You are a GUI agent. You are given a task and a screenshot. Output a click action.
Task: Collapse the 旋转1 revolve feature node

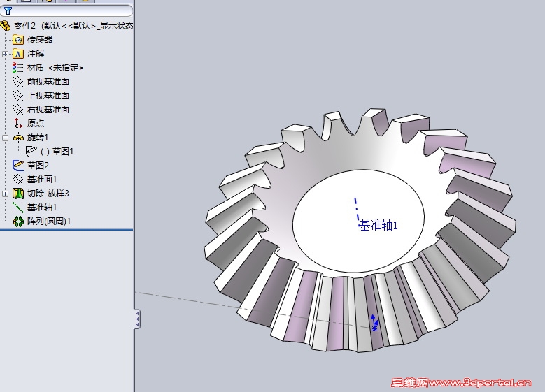[5, 138]
